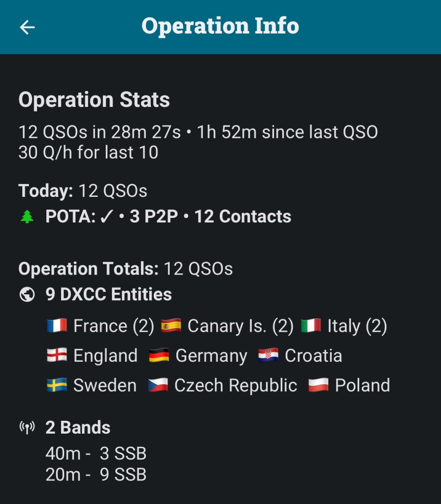Tap the Poland flag icon
Viewport: 441px width, 504px height.
click(318, 385)
